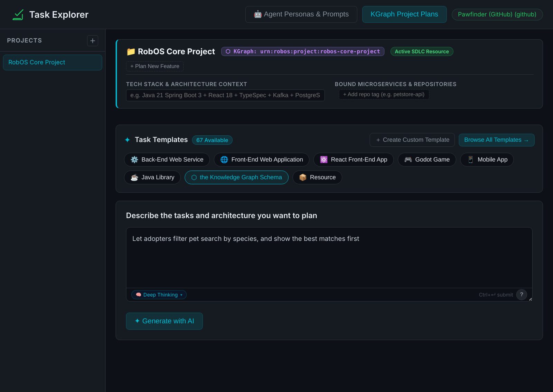Click the hexagon icon in the KGraph URN badge

(x=228, y=51)
